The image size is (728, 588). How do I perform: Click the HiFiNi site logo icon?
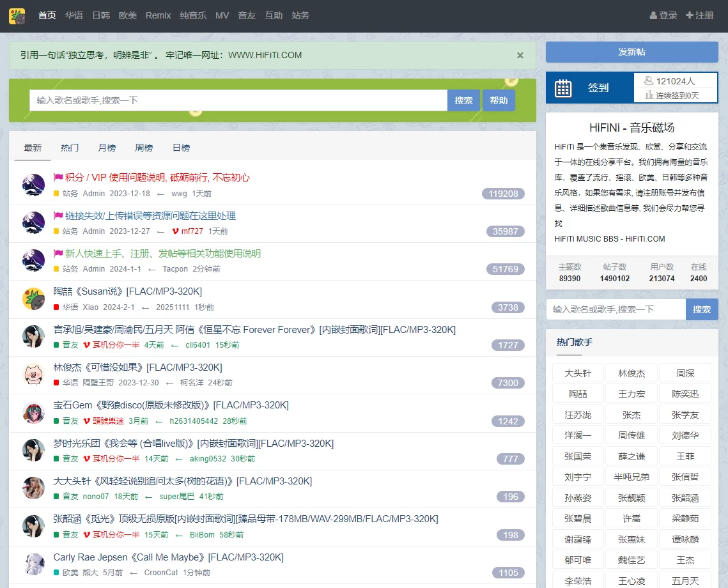pos(17,16)
